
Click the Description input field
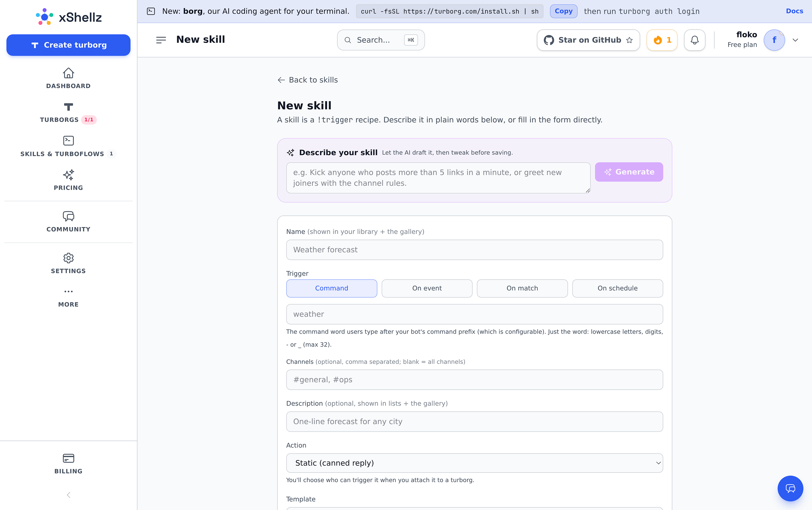pos(474,421)
